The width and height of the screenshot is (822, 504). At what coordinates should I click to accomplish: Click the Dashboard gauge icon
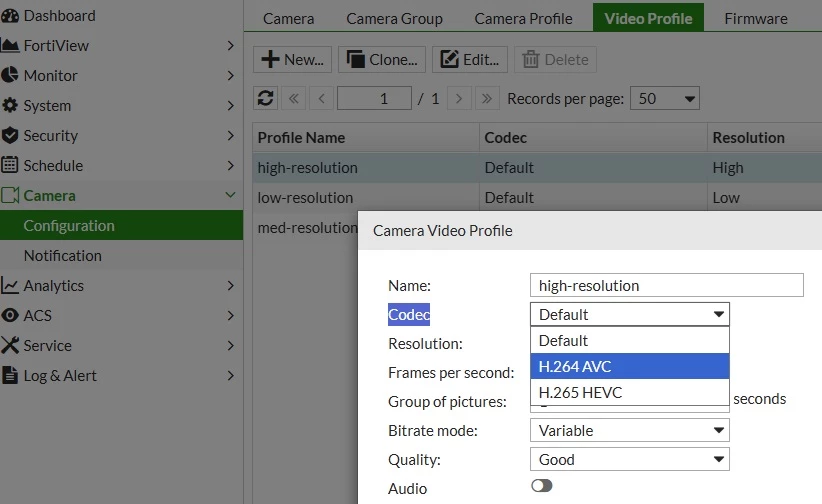click(x=9, y=16)
